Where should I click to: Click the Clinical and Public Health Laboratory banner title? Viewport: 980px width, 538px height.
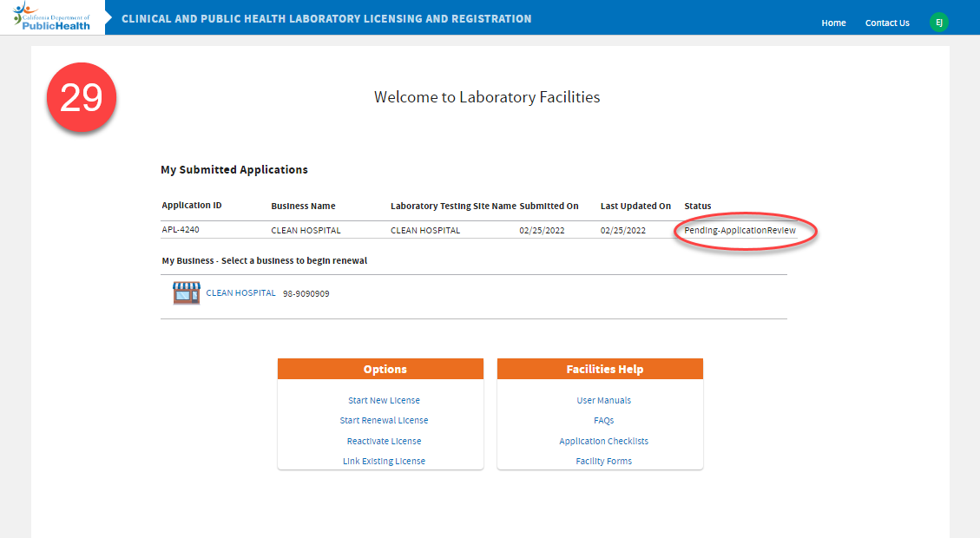point(326,19)
